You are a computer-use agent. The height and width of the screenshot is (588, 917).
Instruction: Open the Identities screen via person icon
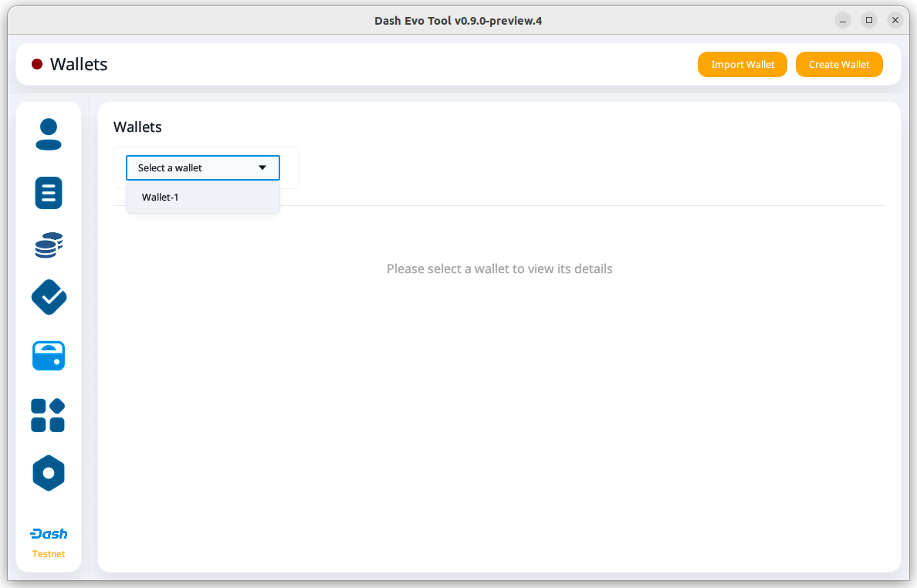[x=49, y=134]
